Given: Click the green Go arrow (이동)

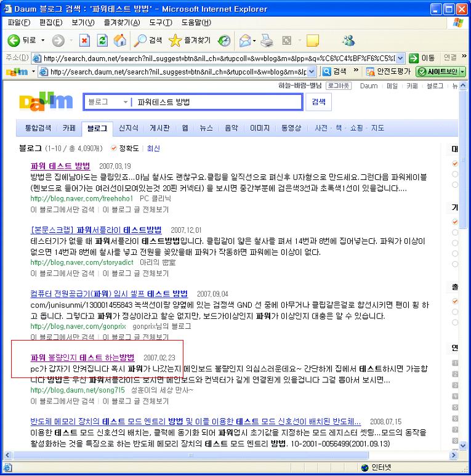Looking at the screenshot, I should click(414, 58).
